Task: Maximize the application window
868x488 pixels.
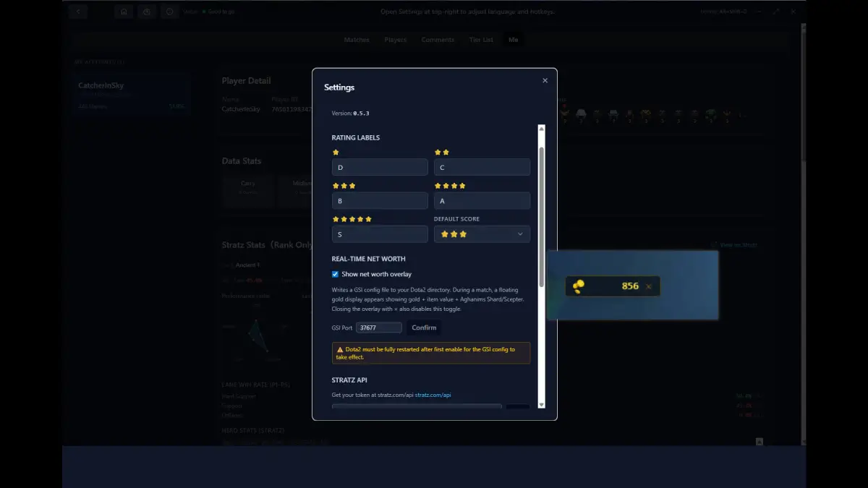Action: click(x=776, y=12)
